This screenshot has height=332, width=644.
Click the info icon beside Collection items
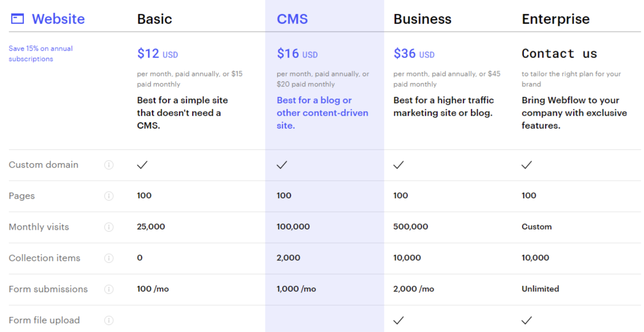[x=109, y=258]
